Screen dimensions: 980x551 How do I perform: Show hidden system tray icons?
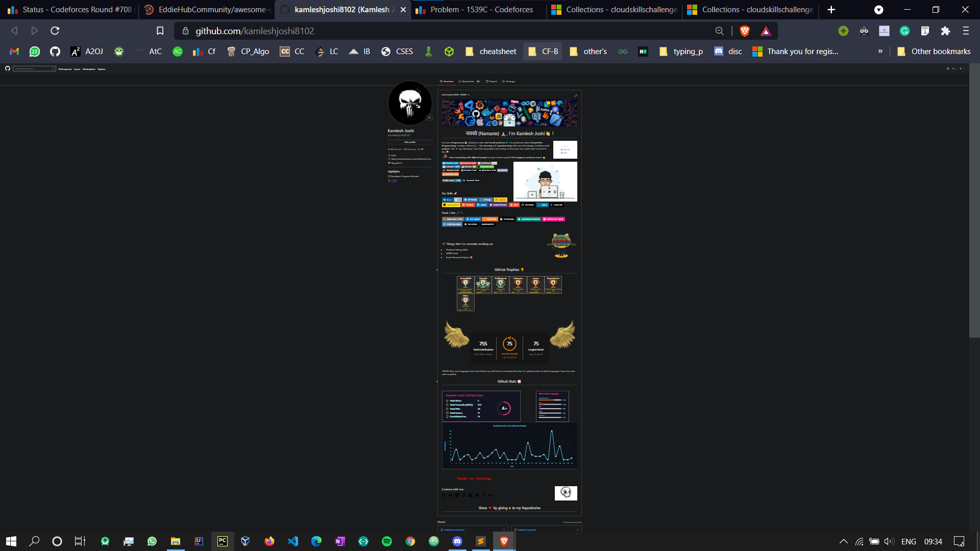pyautogui.click(x=843, y=541)
